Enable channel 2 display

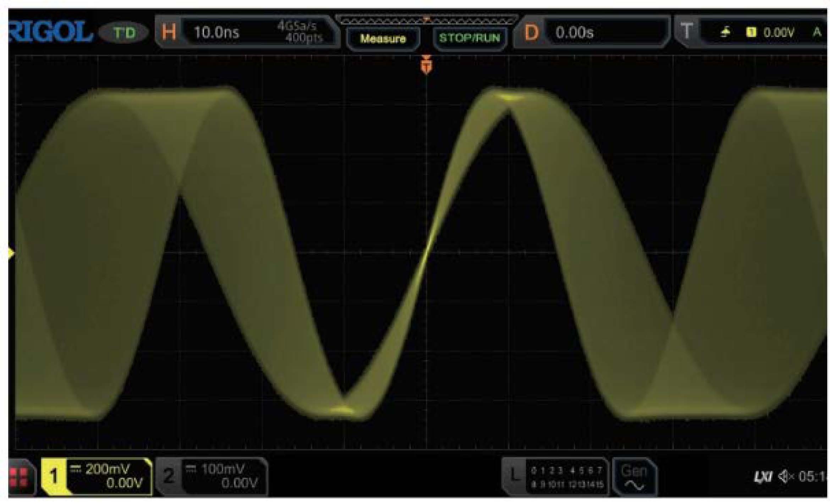point(169,476)
